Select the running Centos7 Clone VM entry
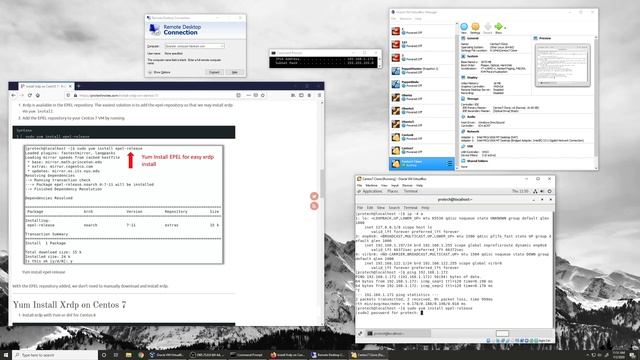 point(422,163)
